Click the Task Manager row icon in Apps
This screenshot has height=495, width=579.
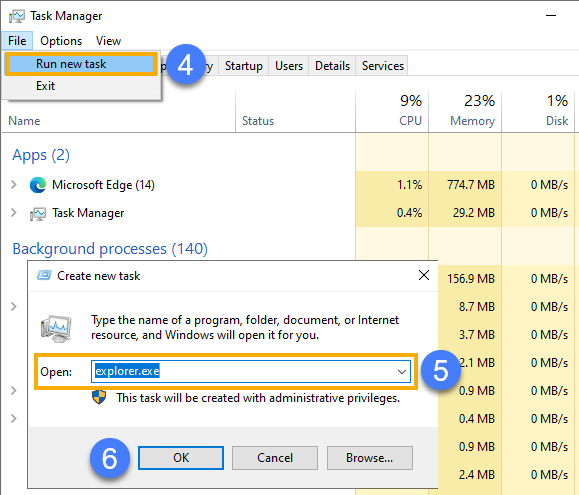tap(38, 214)
